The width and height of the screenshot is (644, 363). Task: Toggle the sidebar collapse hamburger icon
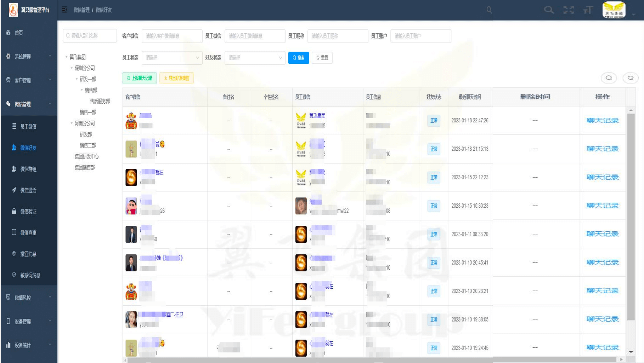(x=64, y=10)
